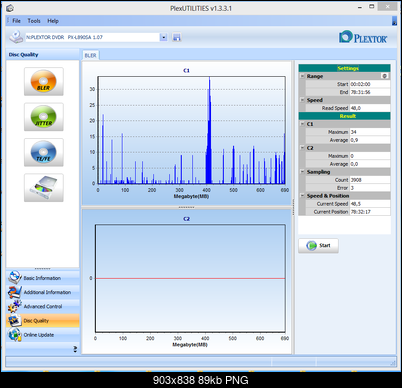Click the splitter grip between C1 and C2 graphs
Image resolution: width=402 pixels, height=388 pixels.
point(186,207)
